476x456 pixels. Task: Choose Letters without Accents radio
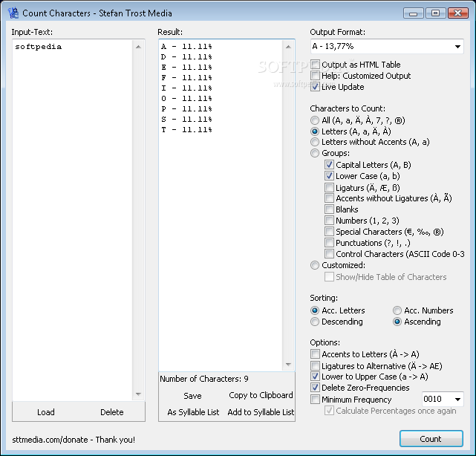[x=315, y=142]
